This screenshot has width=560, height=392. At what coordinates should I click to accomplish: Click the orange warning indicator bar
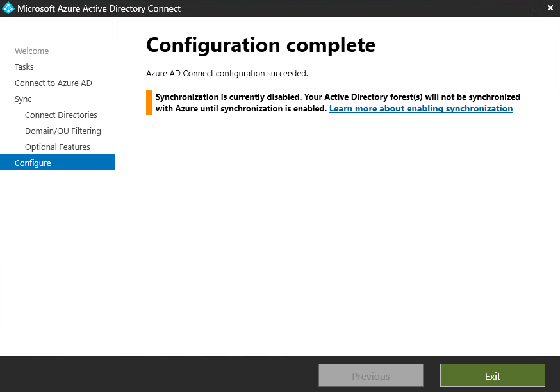click(x=149, y=102)
